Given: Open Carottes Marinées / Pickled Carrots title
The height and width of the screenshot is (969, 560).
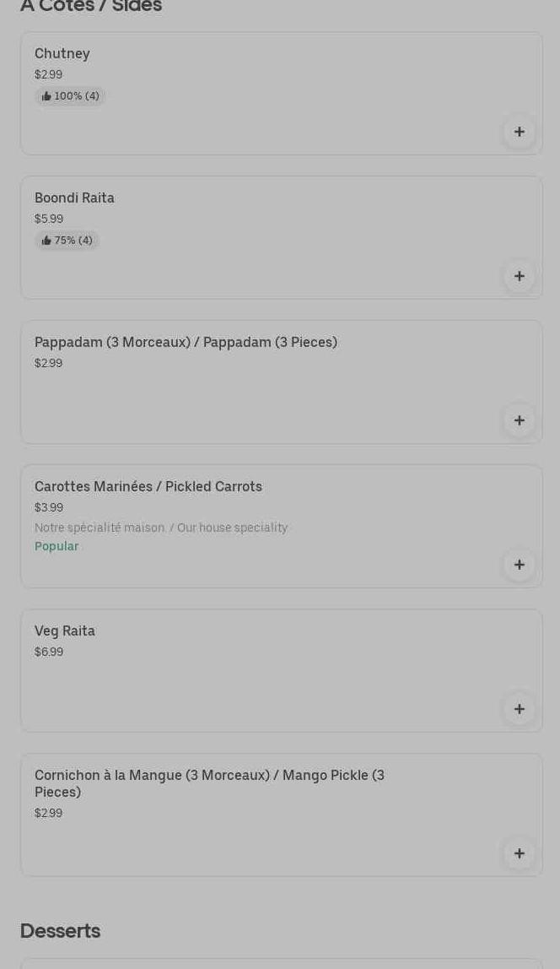Looking at the screenshot, I should coord(148,486).
